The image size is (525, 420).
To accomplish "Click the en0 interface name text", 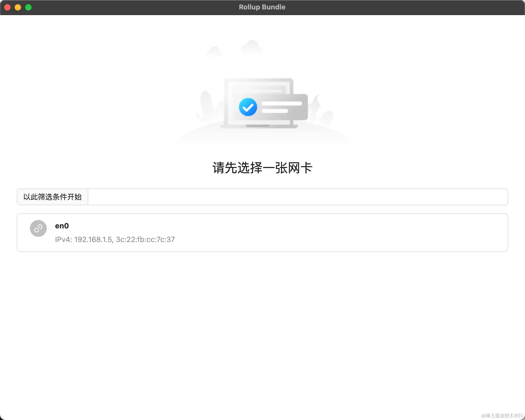I will [62, 226].
